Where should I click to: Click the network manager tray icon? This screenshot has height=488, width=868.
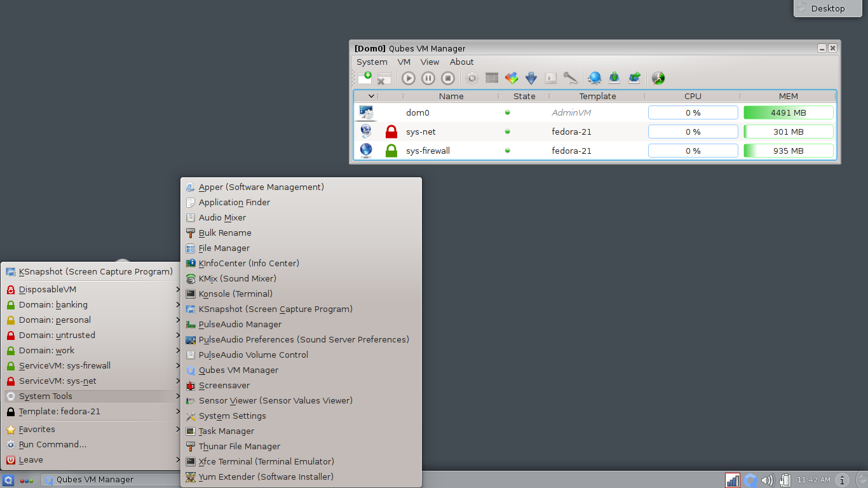click(x=733, y=480)
